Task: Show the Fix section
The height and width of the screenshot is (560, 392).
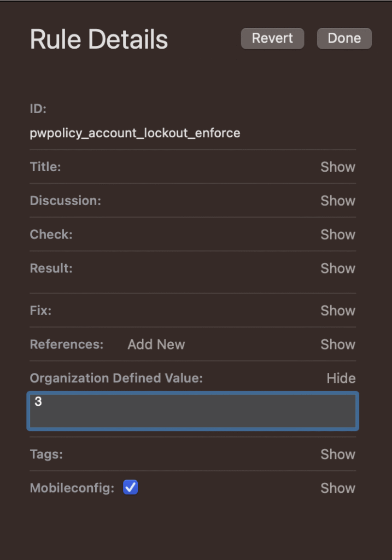Action: coord(337,311)
